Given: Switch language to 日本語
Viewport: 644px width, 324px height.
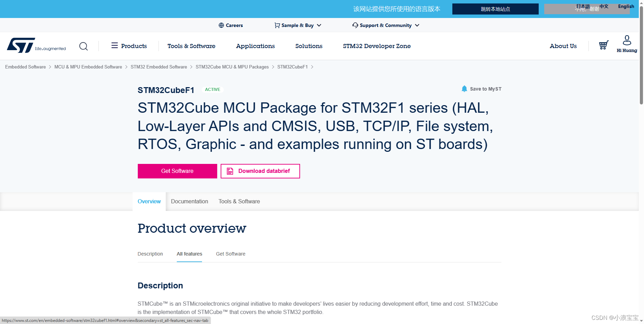Looking at the screenshot, I should click(x=583, y=6).
